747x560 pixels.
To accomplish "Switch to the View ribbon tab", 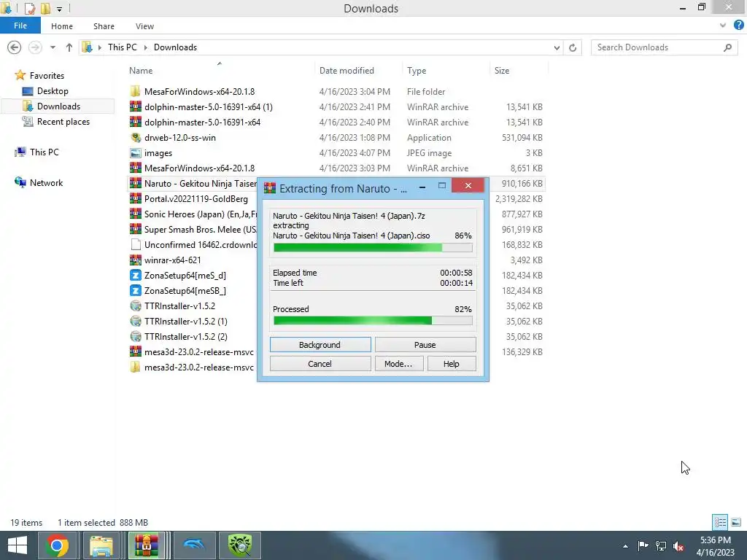I will click(x=144, y=26).
